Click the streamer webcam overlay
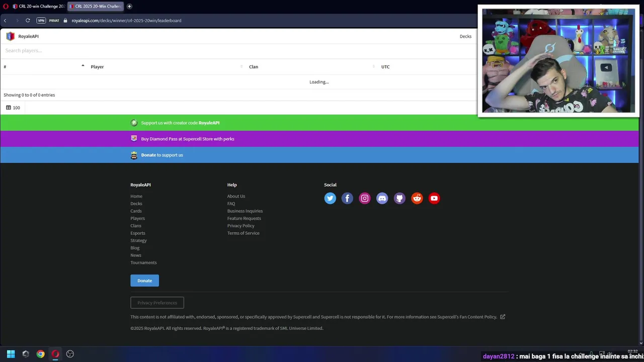Image resolution: width=644 pixels, height=362 pixels. 558,61
